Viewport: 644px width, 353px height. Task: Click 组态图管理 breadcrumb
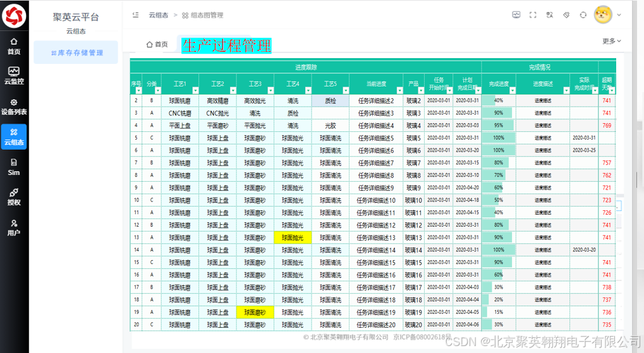[203, 15]
